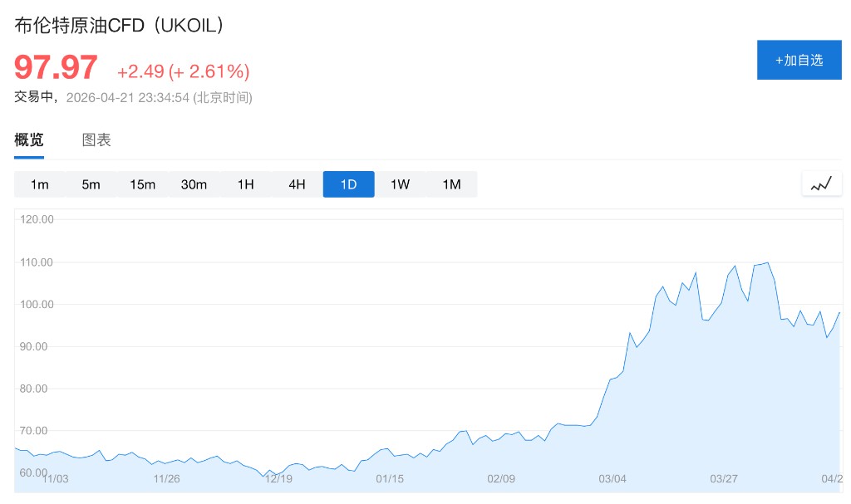Click the 97.97 current price
Screen dimensions: 851x504
tap(57, 68)
